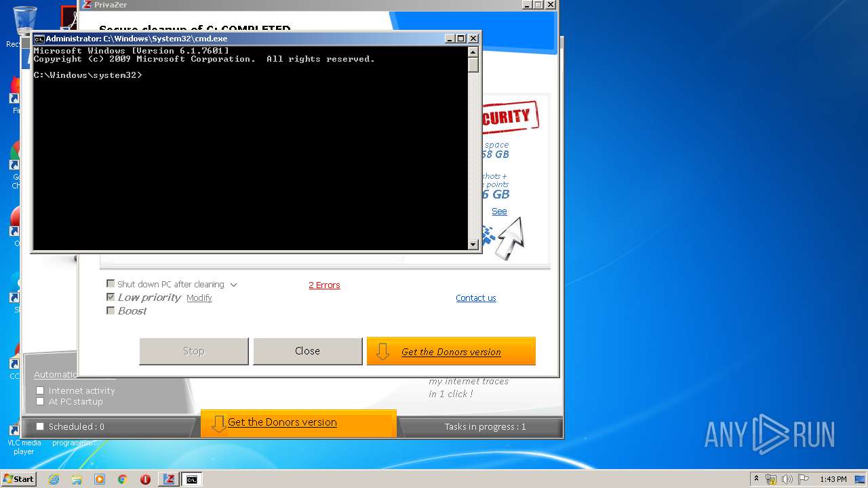This screenshot has width=868, height=488.
Task: Toggle Shut down PC after cleaning checkbox
Action: click(111, 284)
